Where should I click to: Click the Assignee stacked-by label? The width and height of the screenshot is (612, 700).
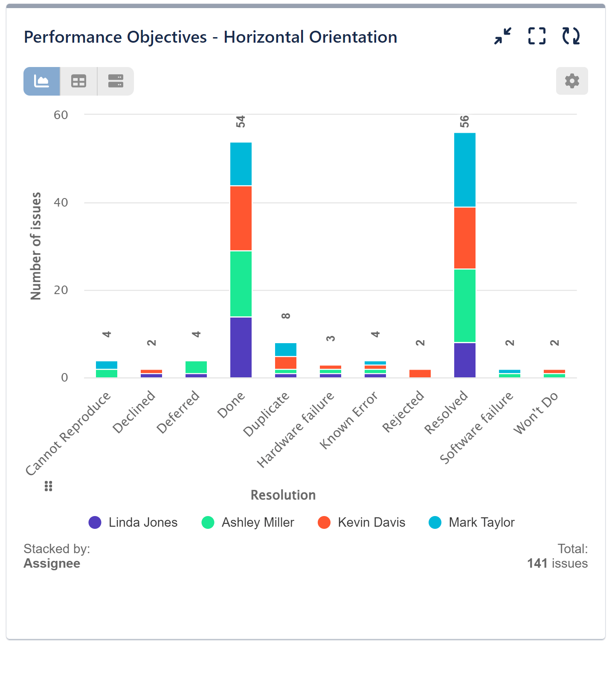pos(52,563)
